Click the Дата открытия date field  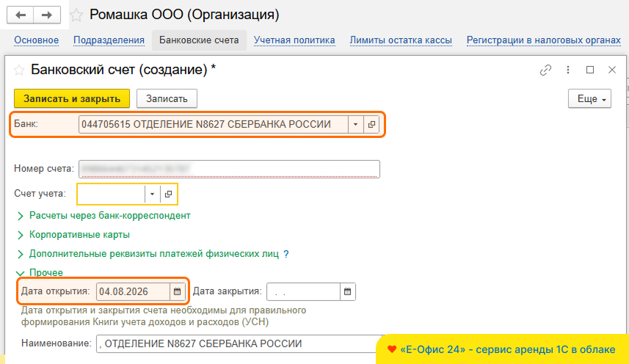(133, 291)
